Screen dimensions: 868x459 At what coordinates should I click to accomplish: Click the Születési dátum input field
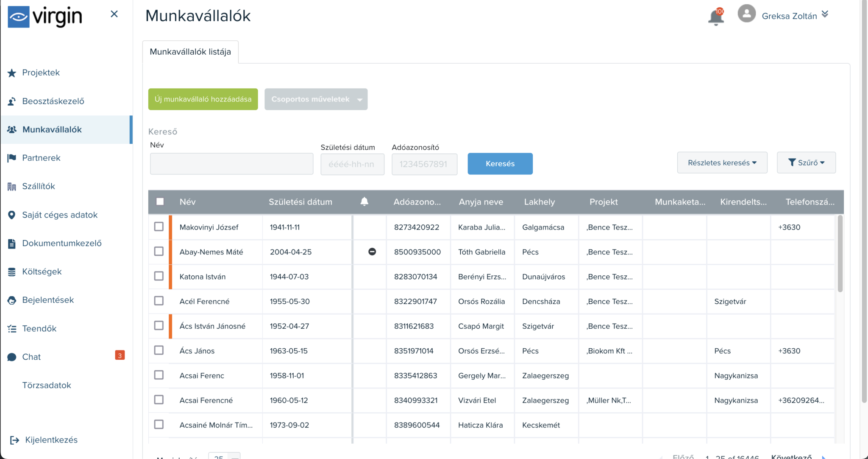coord(353,164)
